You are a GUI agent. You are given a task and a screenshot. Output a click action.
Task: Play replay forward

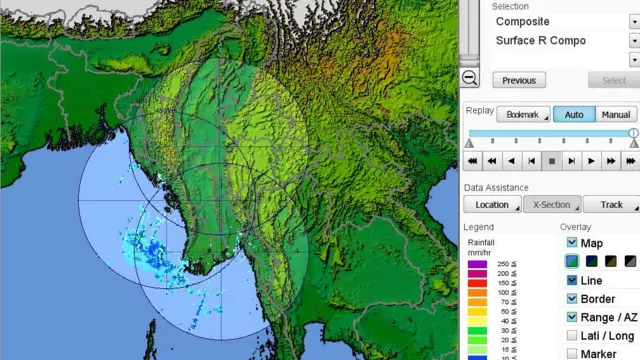[x=591, y=161]
